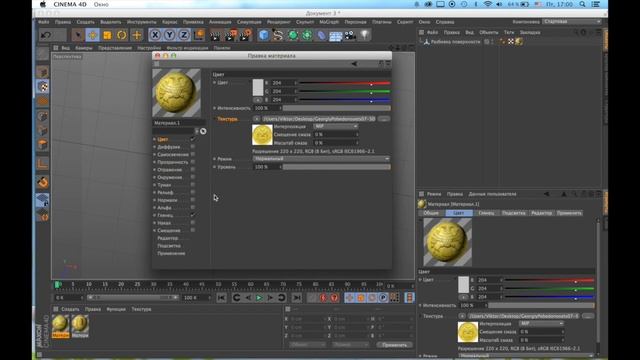Image resolution: width=640 pixels, height=360 pixels.
Task: Click texture browse ellipsis button in editor
Action: click(x=384, y=119)
